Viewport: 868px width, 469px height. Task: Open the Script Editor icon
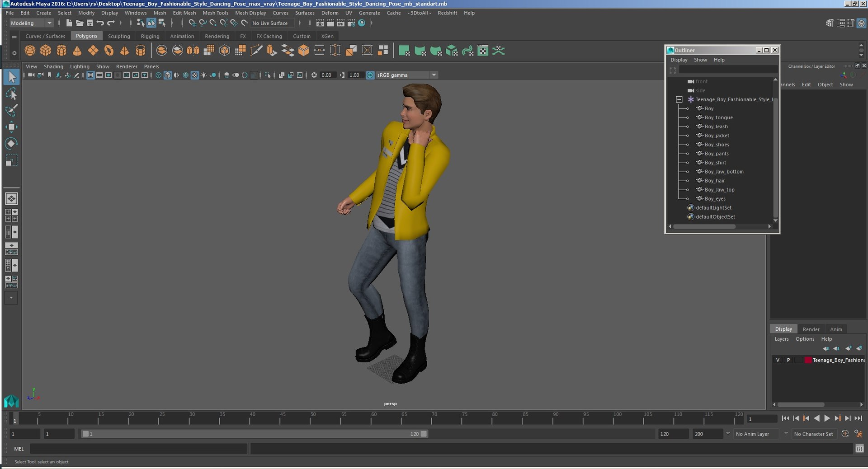859,449
